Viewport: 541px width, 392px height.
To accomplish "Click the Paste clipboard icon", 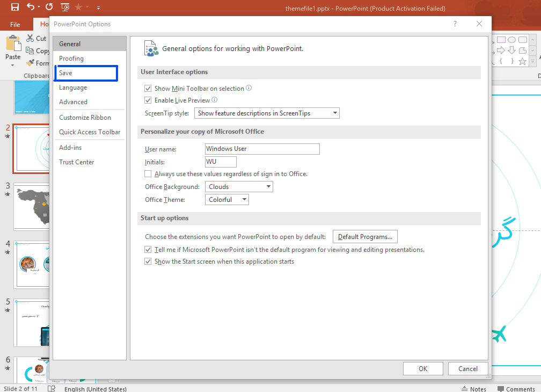I will [13, 43].
